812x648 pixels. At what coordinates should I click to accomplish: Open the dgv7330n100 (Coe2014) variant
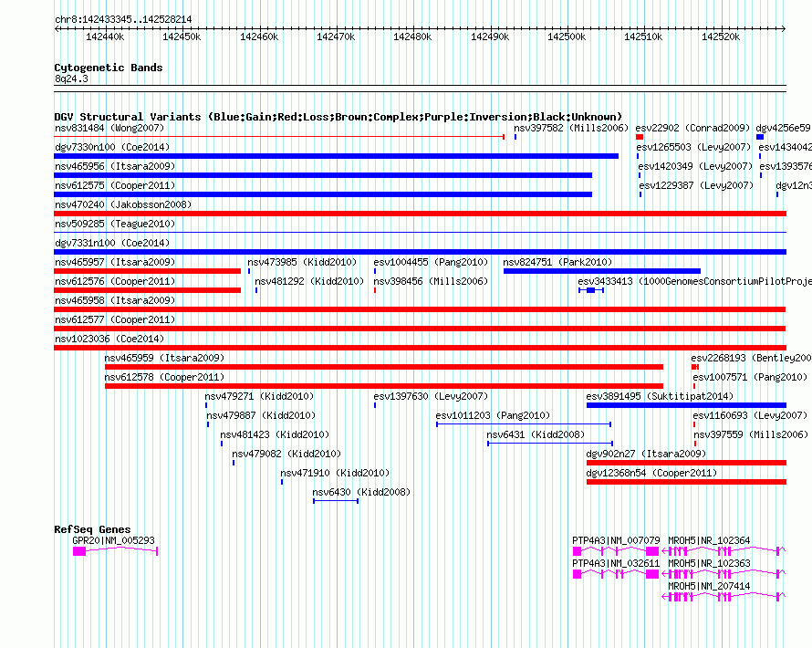(336, 156)
